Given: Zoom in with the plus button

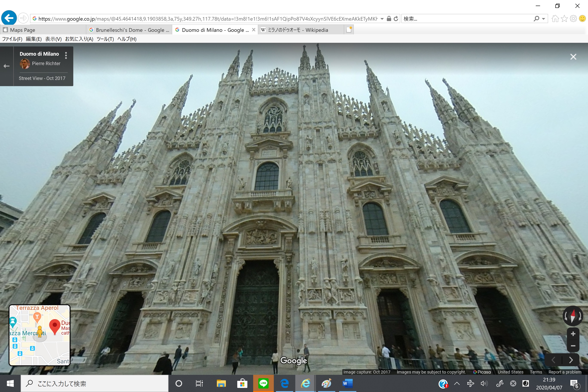Looking at the screenshot, I should tap(573, 334).
